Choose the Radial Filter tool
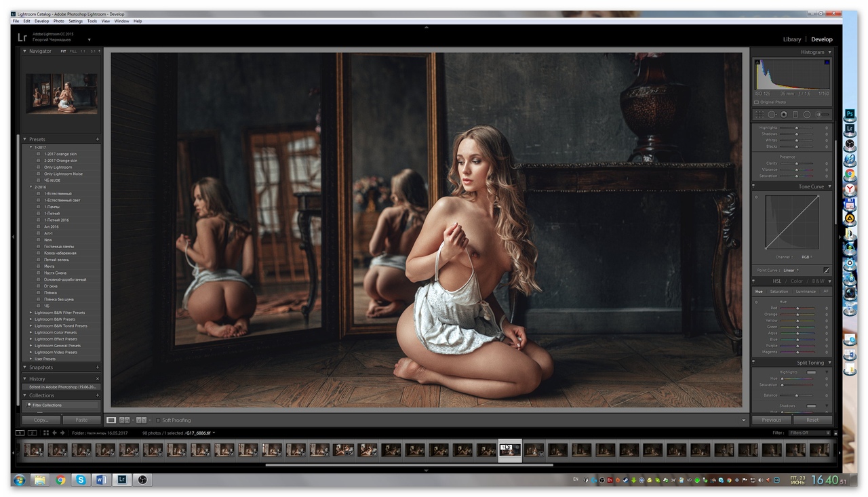Image resolution: width=868 pixels, height=497 pixels. pos(807,115)
